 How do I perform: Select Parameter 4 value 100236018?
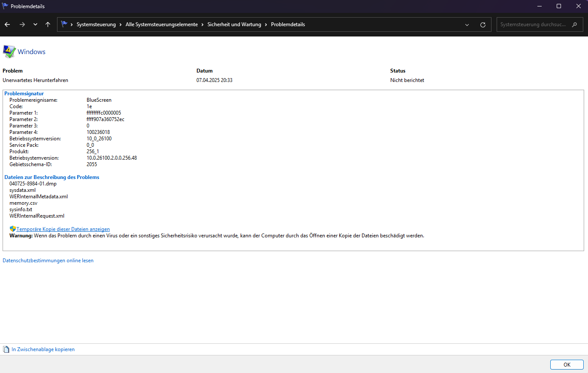click(x=98, y=132)
